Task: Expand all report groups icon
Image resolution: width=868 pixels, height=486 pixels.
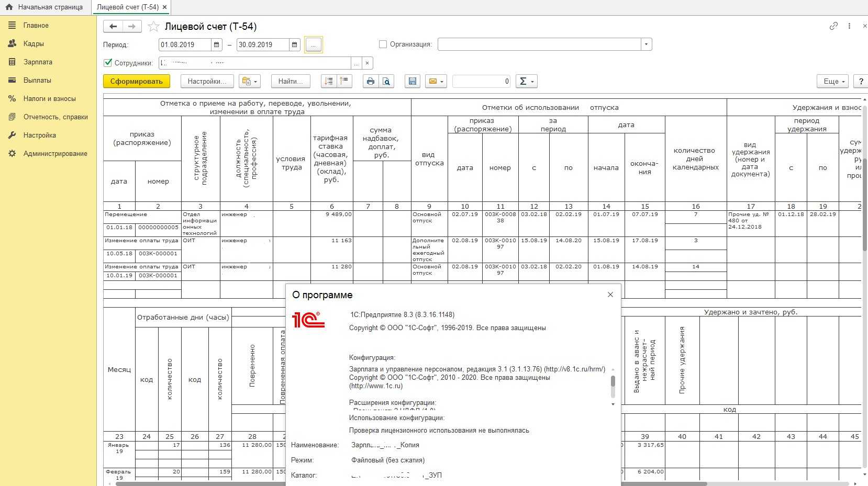Action: (329, 81)
